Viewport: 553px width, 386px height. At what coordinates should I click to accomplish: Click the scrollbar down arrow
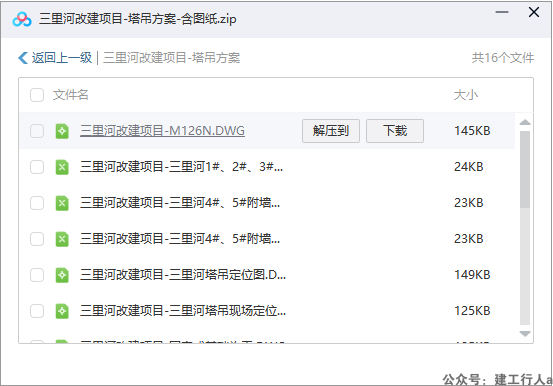(x=525, y=333)
